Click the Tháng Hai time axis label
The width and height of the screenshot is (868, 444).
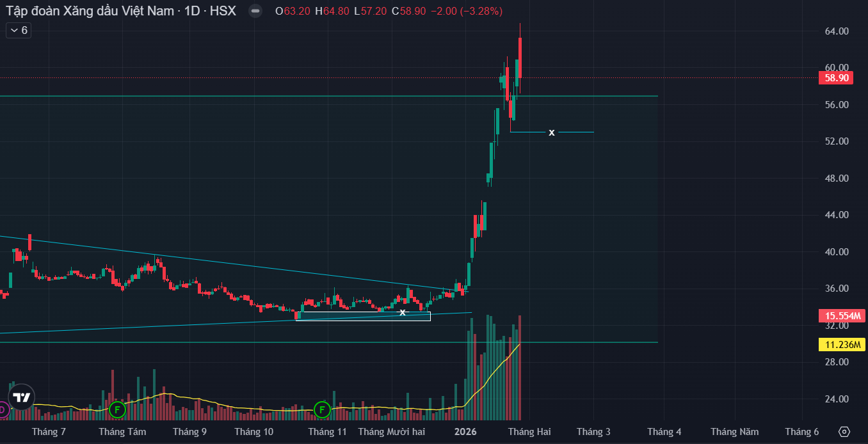point(529,432)
